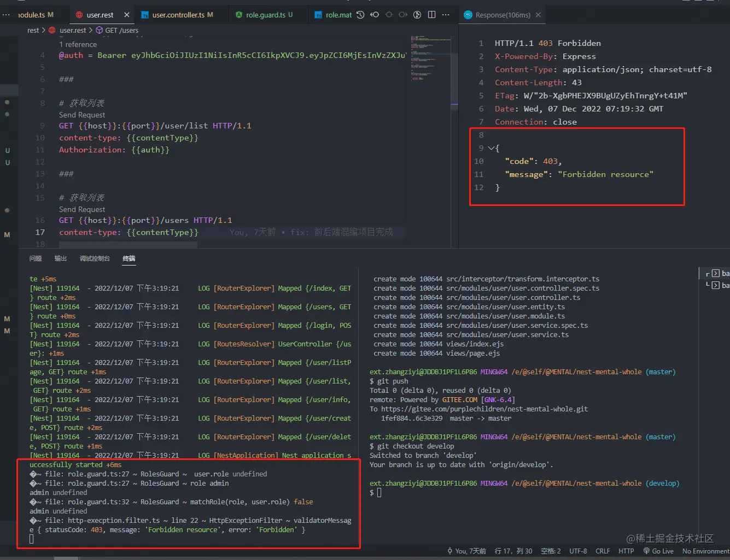
Task: Click the git commit icon in status bar
Action: coord(450,551)
